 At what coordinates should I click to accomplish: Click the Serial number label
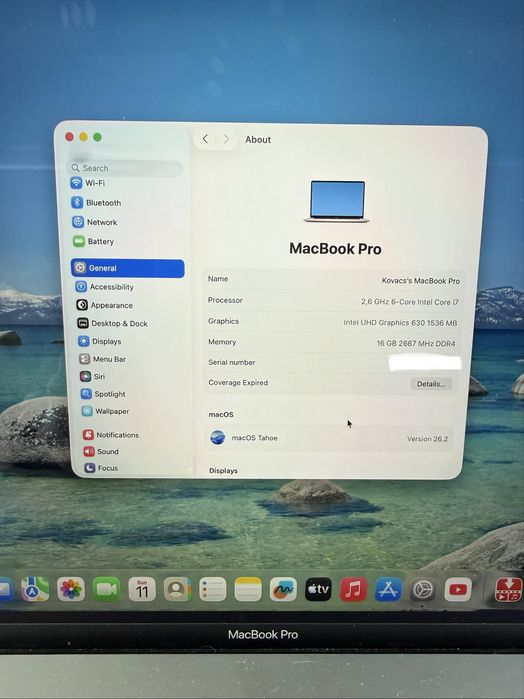click(231, 362)
